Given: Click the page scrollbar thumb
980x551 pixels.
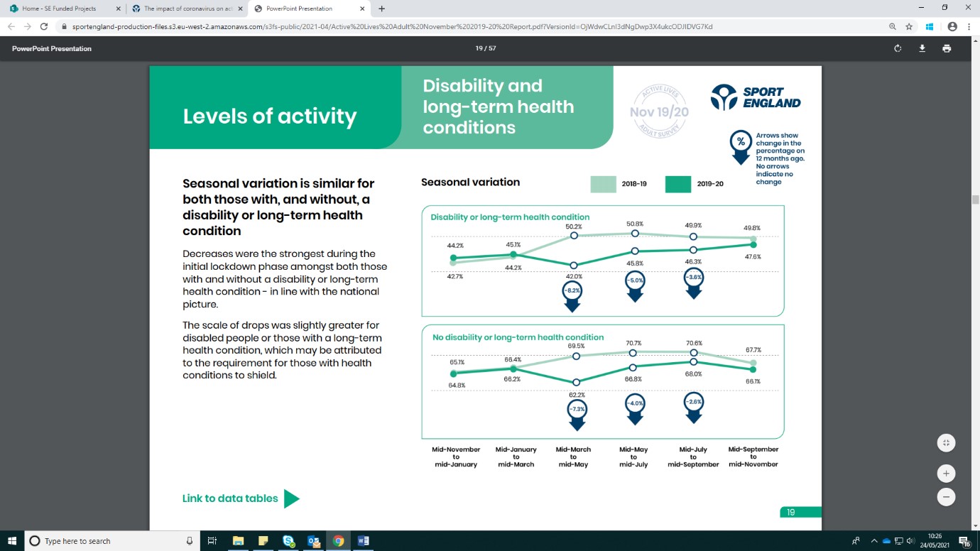Looking at the screenshot, I should point(975,200).
